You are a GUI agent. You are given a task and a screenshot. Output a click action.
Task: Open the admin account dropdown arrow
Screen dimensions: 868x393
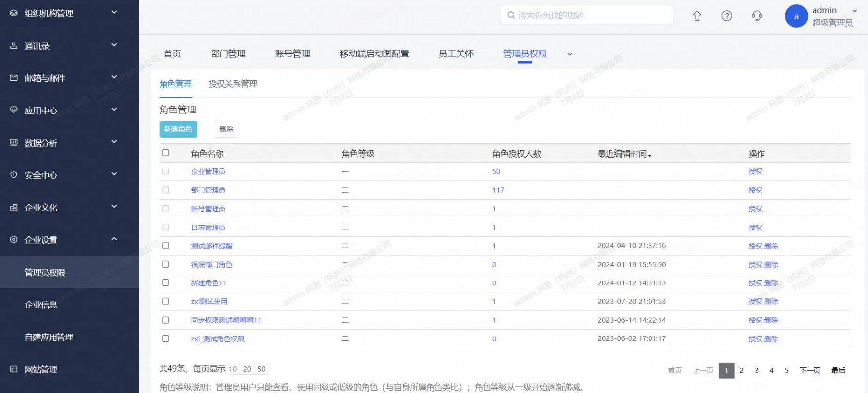pyautogui.click(x=855, y=11)
